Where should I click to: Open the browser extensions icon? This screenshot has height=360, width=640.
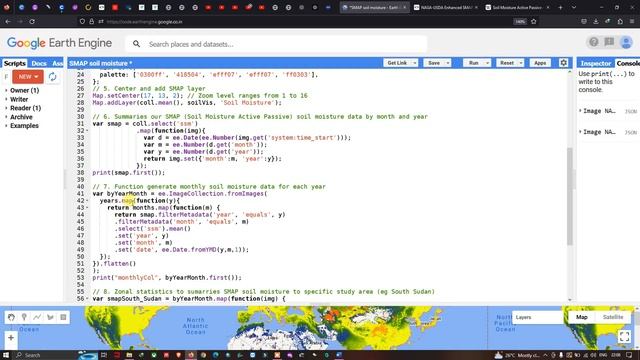click(620, 21)
